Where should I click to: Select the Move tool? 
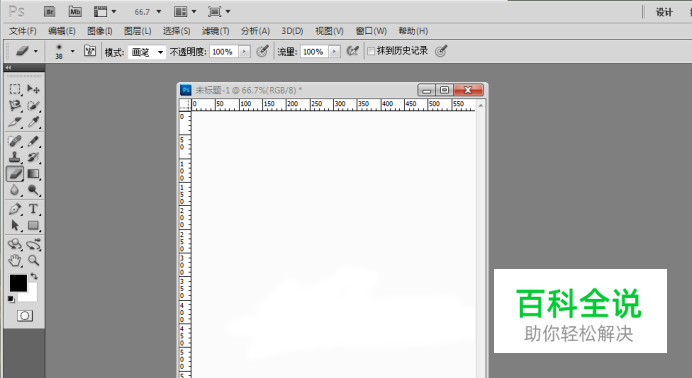[x=33, y=89]
